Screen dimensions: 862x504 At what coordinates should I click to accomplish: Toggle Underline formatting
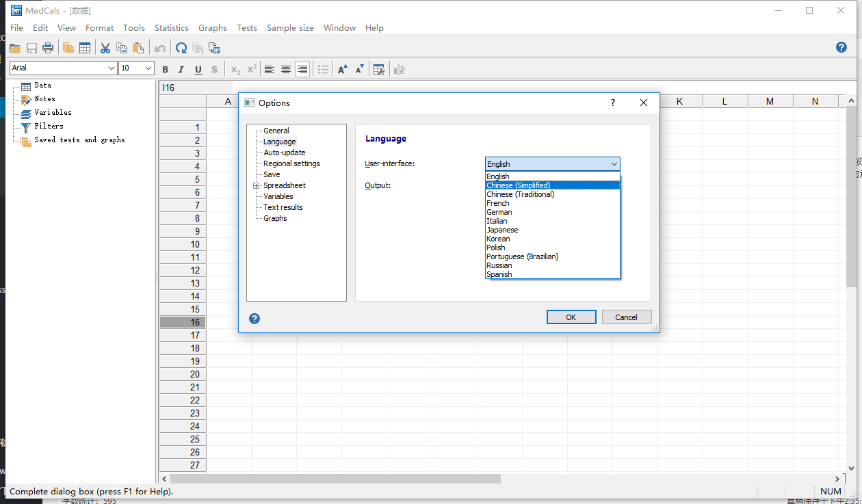(198, 69)
